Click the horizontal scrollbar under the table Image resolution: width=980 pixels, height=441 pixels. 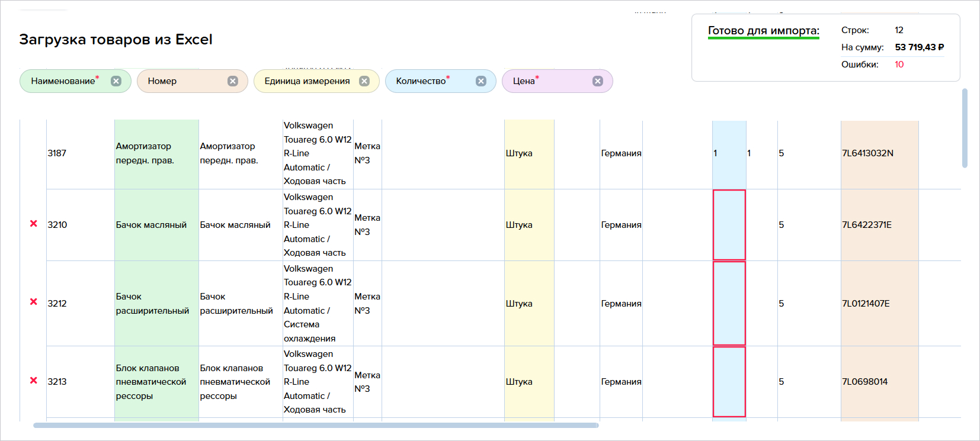[316, 425]
